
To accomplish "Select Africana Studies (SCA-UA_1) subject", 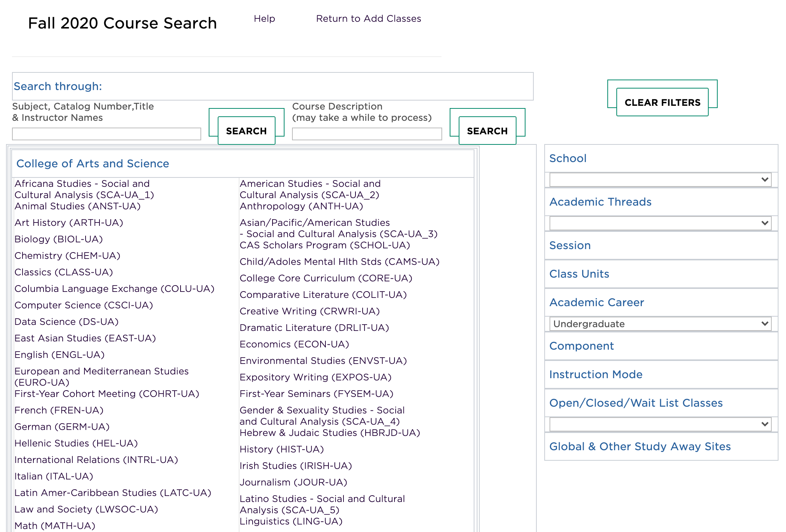I will [x=84, y=189].
